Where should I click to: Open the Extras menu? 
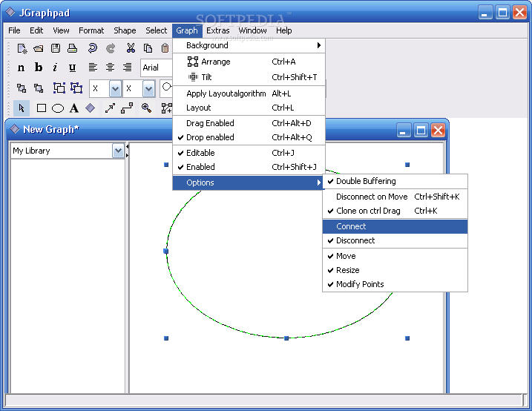(218, 31)
